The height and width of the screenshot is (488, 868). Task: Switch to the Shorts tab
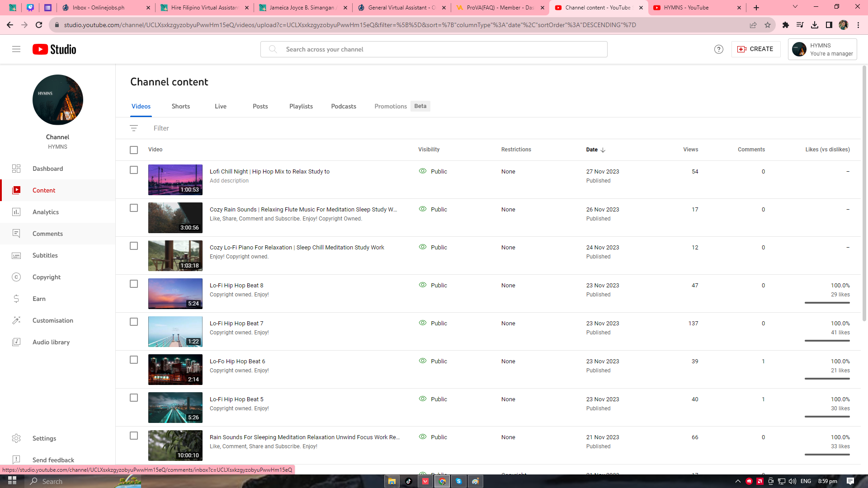click(180, 106)
